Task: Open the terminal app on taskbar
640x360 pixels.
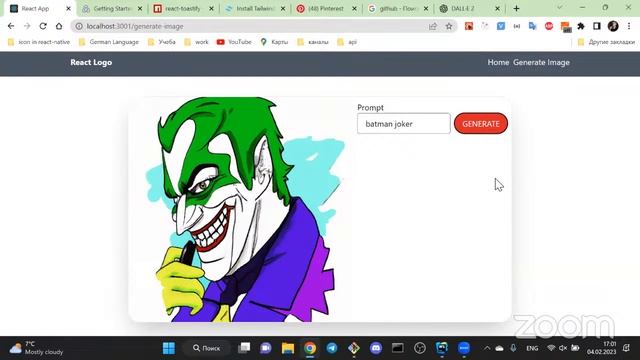Action: click(398, 348)
